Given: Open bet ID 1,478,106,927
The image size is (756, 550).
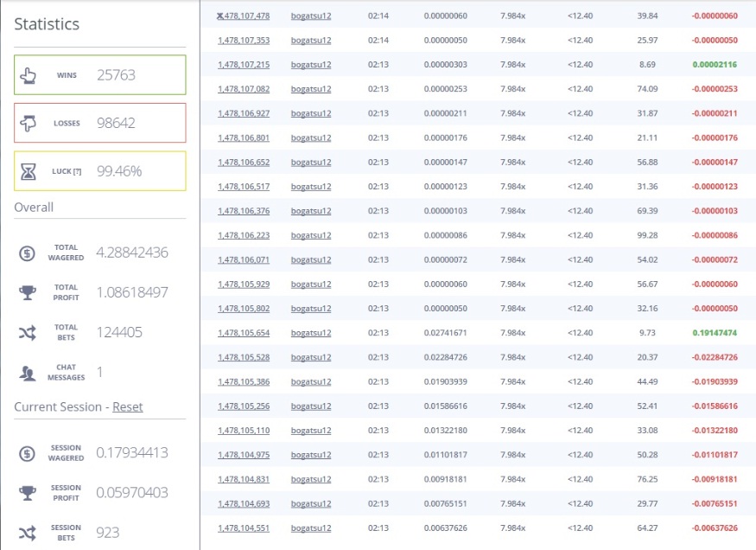Looking at the screenshot, I should tap(244, 113).
